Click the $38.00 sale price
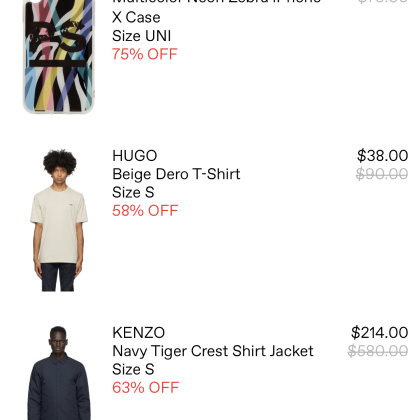Screen dimensions: 420x420 [x=382, y=156]
